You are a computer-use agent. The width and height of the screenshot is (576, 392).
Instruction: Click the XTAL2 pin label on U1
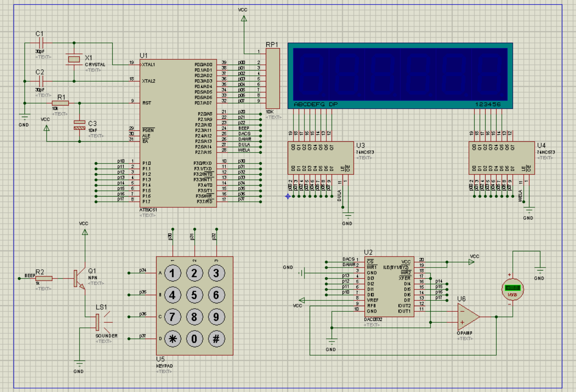coord(149,81)
